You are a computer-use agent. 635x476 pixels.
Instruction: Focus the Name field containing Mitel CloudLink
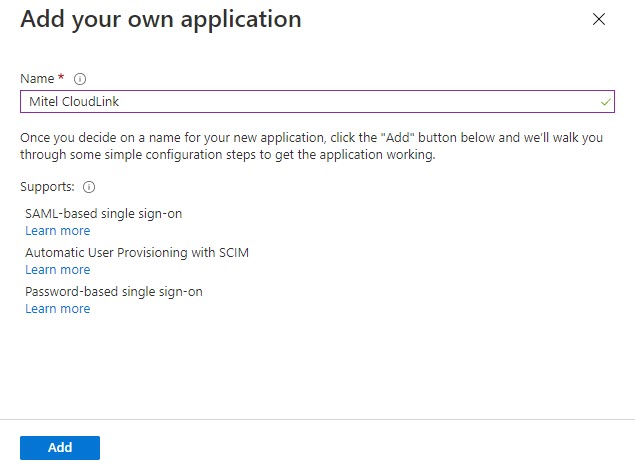point(317,101)
